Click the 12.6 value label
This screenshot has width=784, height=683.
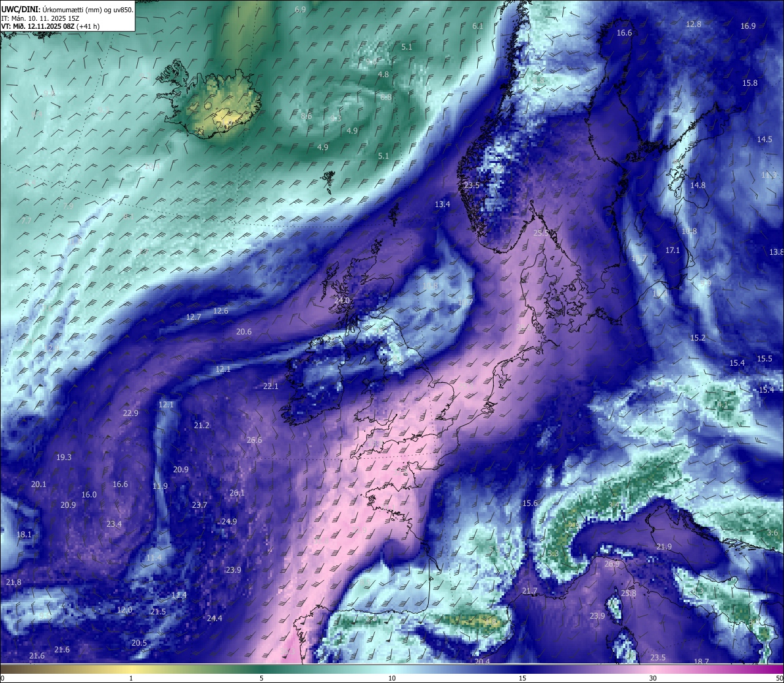[x=221, y=311]
